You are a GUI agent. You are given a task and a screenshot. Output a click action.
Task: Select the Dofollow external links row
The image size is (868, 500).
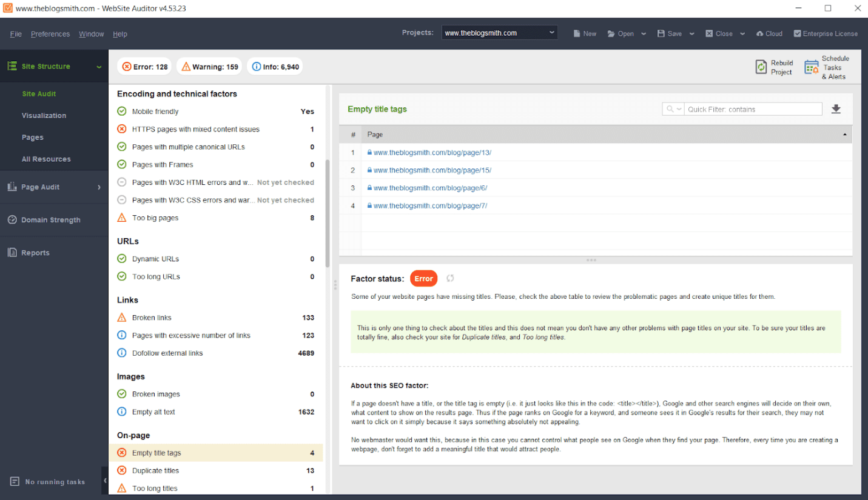pyautogui.click(x=216, y=353)
